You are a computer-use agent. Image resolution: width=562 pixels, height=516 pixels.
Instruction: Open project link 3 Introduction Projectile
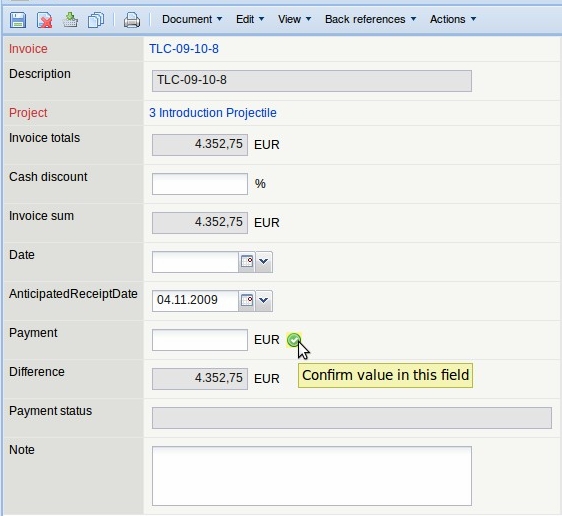[213, 113]
